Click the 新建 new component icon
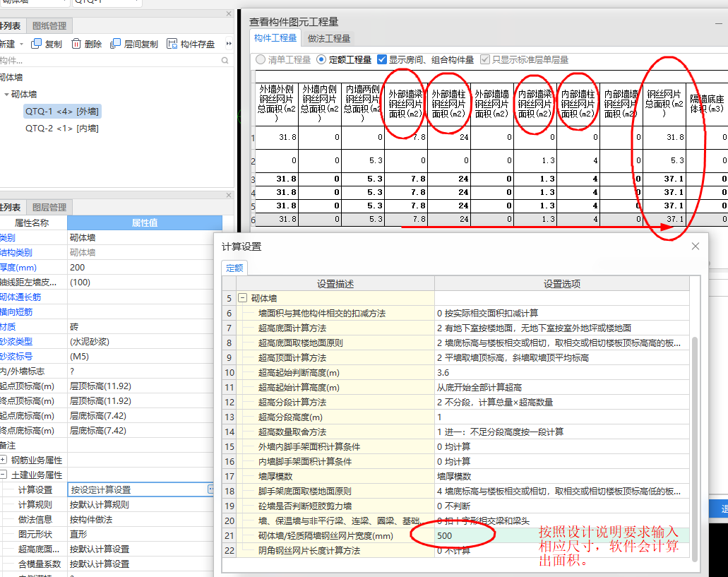The width and height of the screenshot is (728, 577). click(7, 44)
